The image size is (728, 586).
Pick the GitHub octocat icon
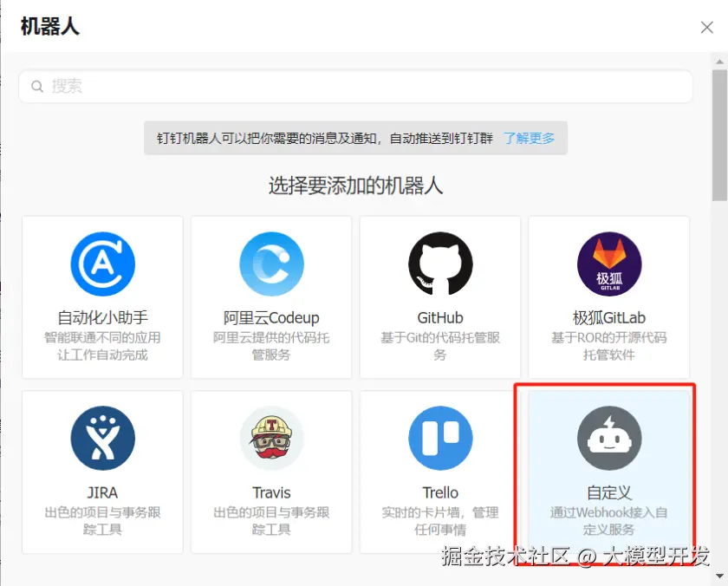440,264
